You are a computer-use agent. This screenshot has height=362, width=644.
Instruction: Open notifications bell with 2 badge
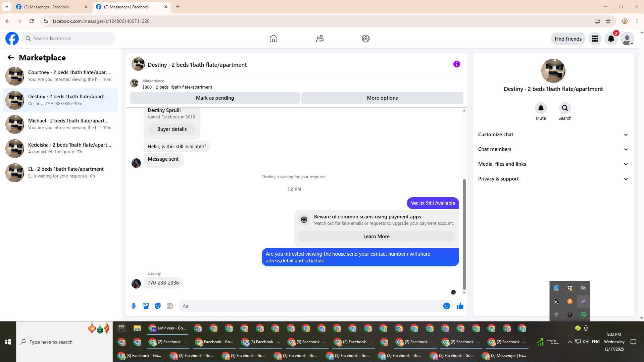coord(611,39)
